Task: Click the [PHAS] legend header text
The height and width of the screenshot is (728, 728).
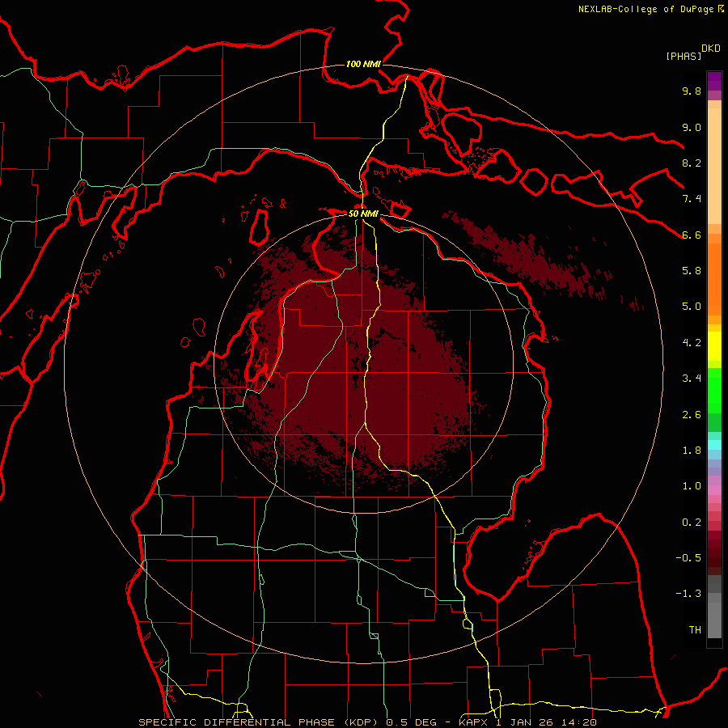Action: (x=684, y=56)
